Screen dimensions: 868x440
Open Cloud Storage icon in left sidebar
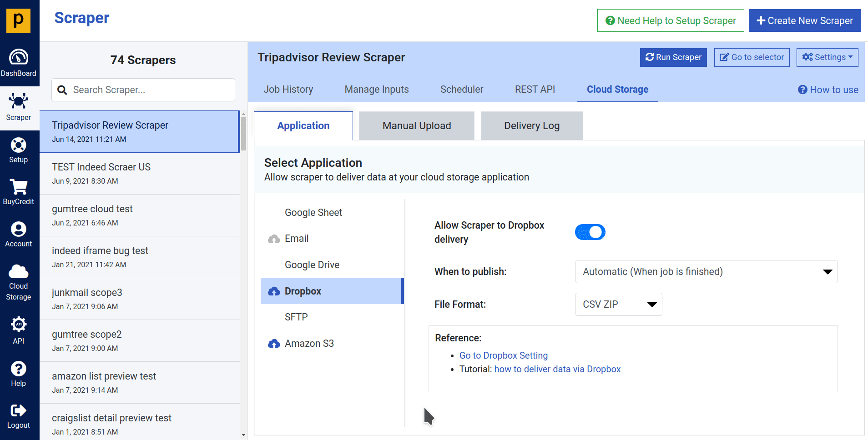(x=19, y=272)
